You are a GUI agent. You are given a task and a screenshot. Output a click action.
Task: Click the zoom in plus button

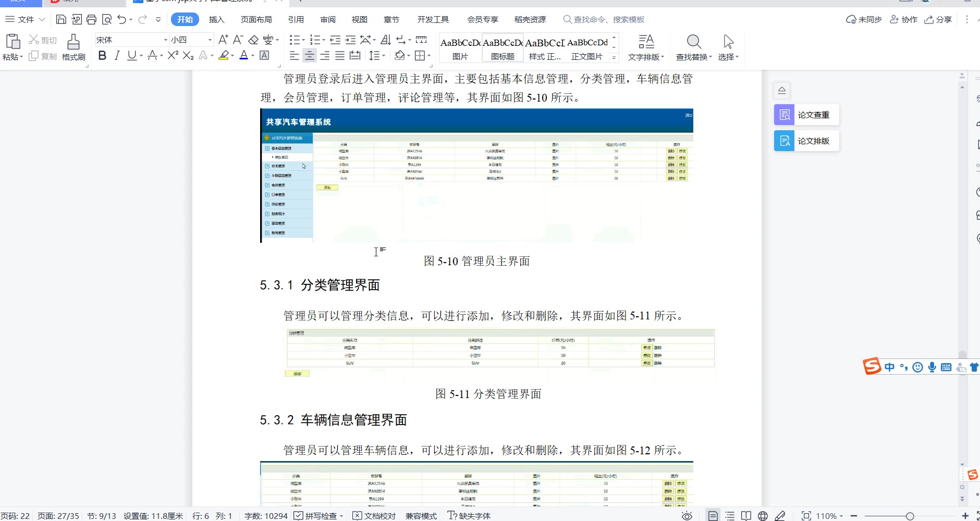click(965, 516)
